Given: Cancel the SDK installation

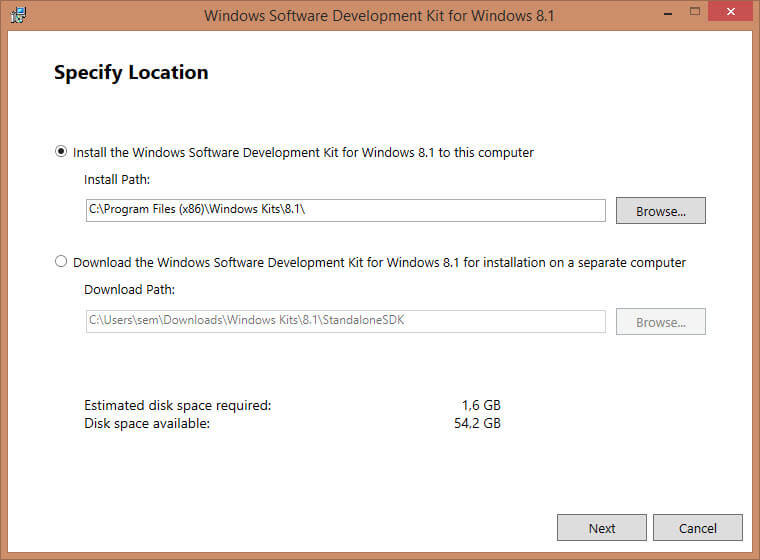Looking at the screenshot, I should pos(697,528).
